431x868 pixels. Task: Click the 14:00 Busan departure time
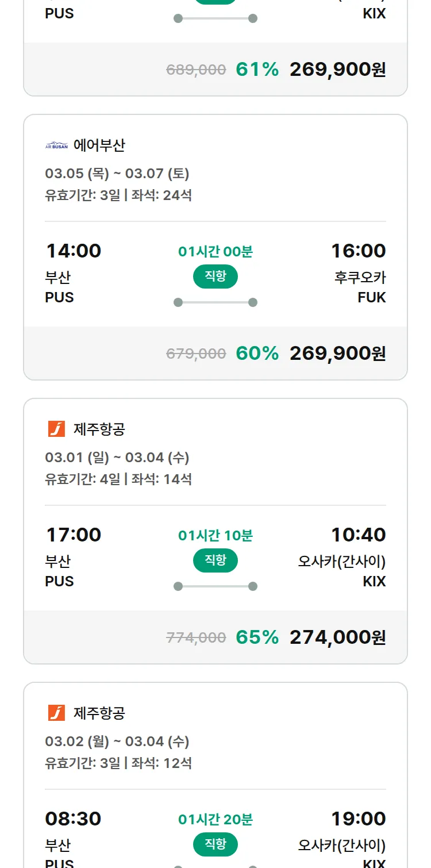pos(73,251)
